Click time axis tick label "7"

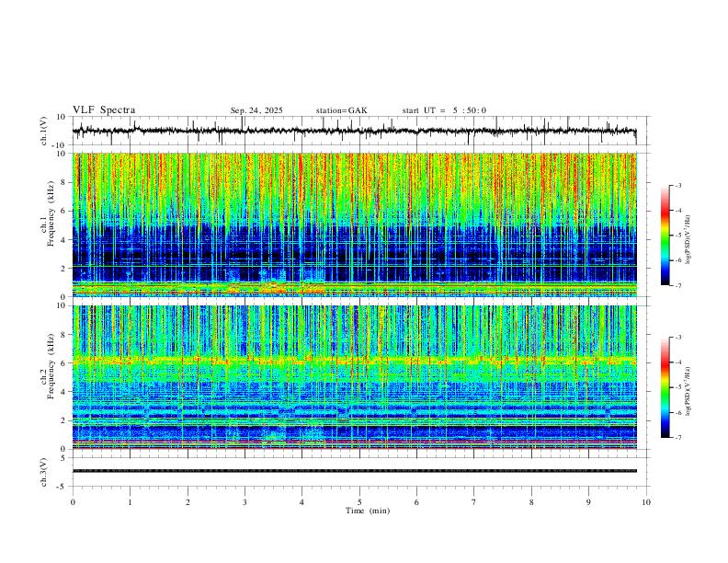474,502
